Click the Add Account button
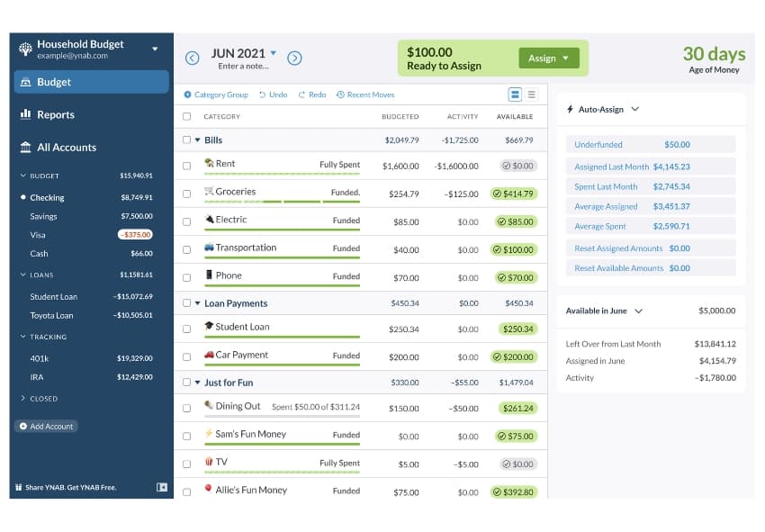The width and height of the screenshot is (765, 532). point(45,426)
